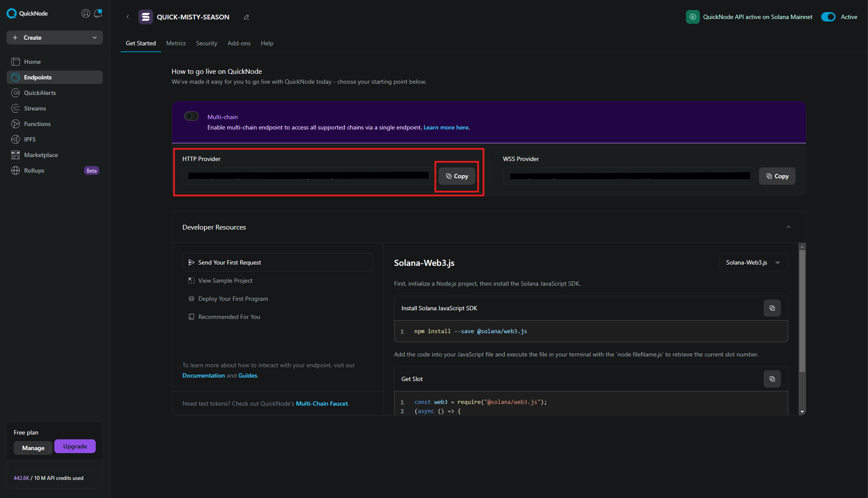
Task: Click the Marketplace sidebar icon
Action: 16,155
